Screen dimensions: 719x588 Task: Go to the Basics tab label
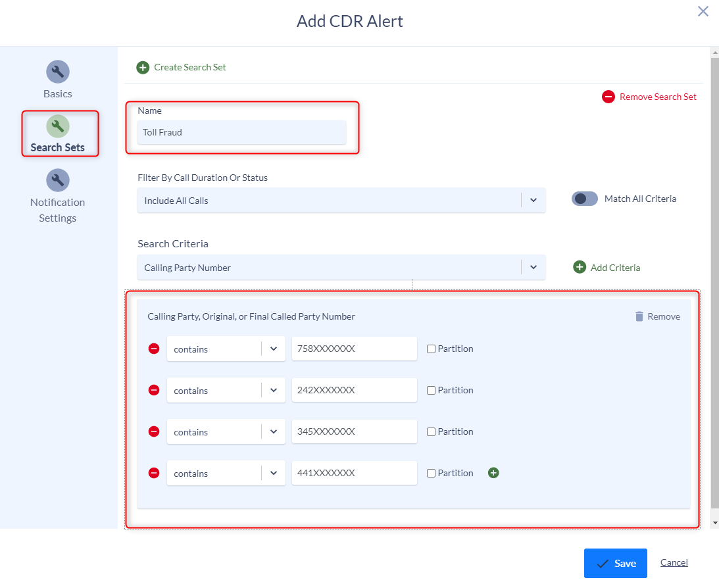(x=58, y=94)
